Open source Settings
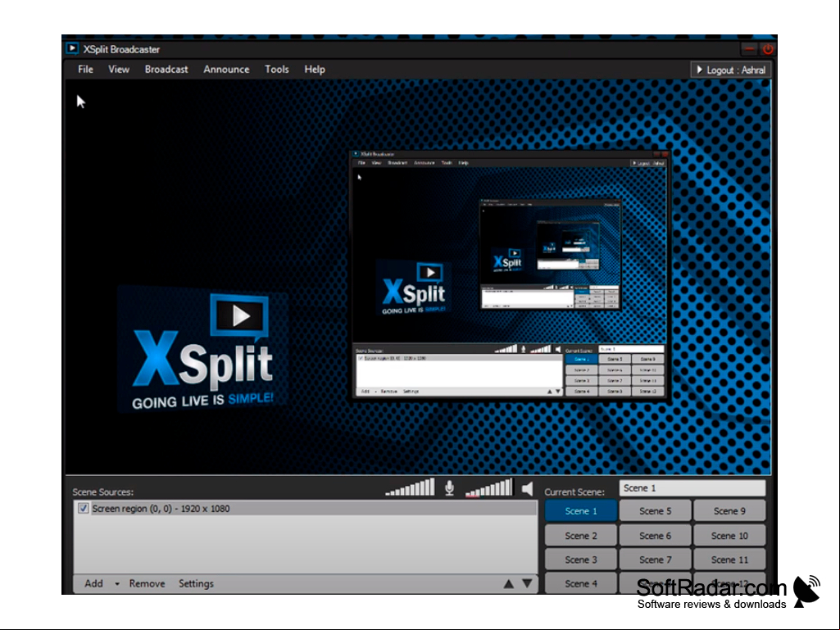This screenshot has width=840, height=630. tap(196, 583)
